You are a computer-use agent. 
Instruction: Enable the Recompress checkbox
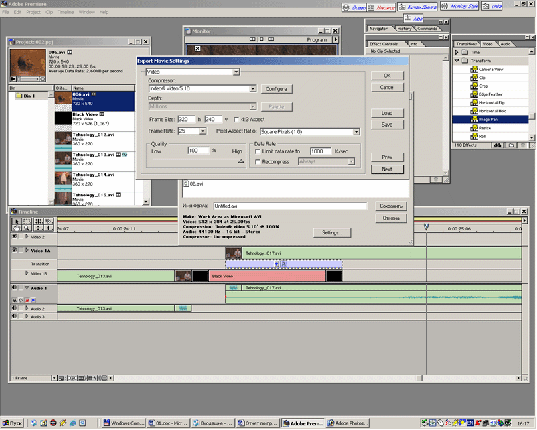[258, 162]
